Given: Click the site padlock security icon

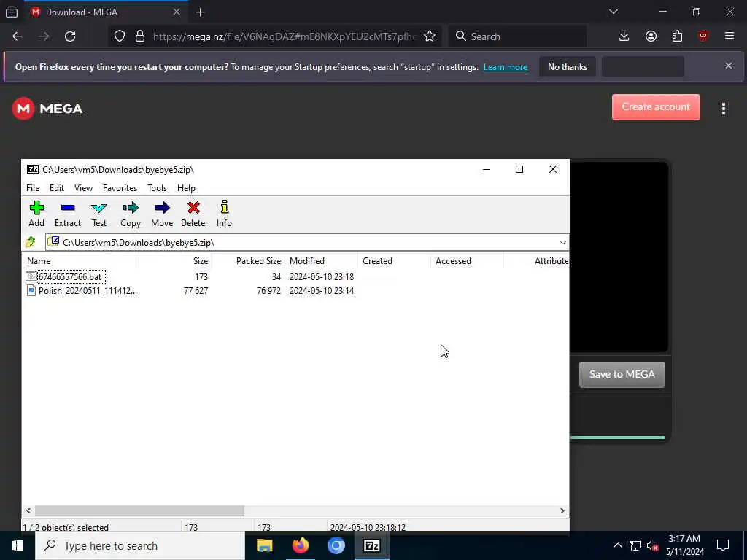Looking at the screenshot, I should tap(140, 36).
